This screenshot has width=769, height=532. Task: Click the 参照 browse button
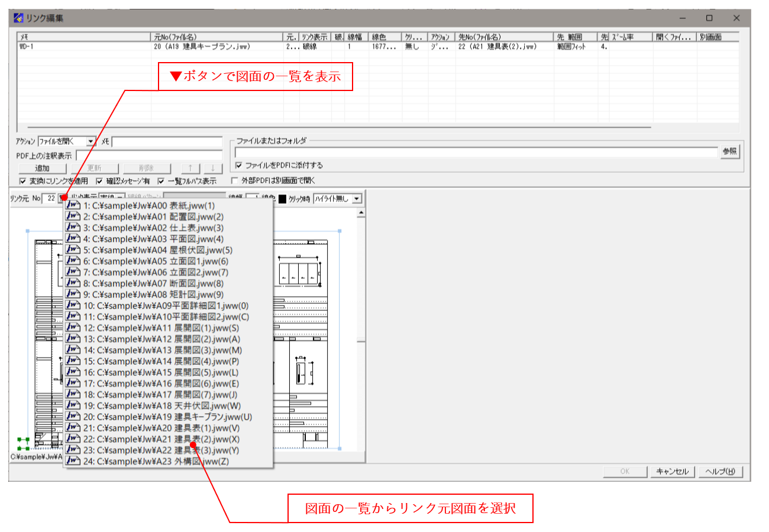click(x=729, y=151)
